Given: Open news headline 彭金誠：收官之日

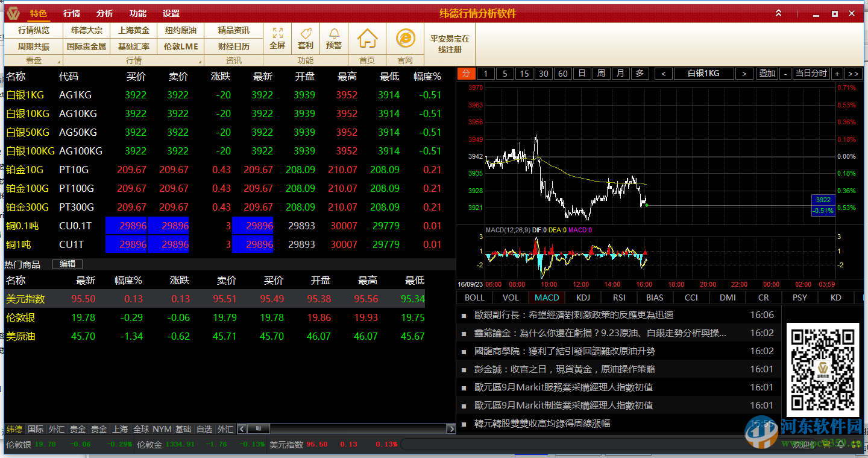Looking at the screenshot, I should [565, 369].
